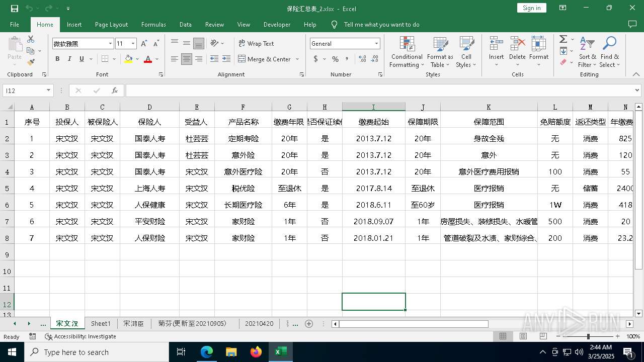This screenshot has height=362, width=644.
Task: Click the Decrease Indent icon
Action: click(x=214, y=59)
